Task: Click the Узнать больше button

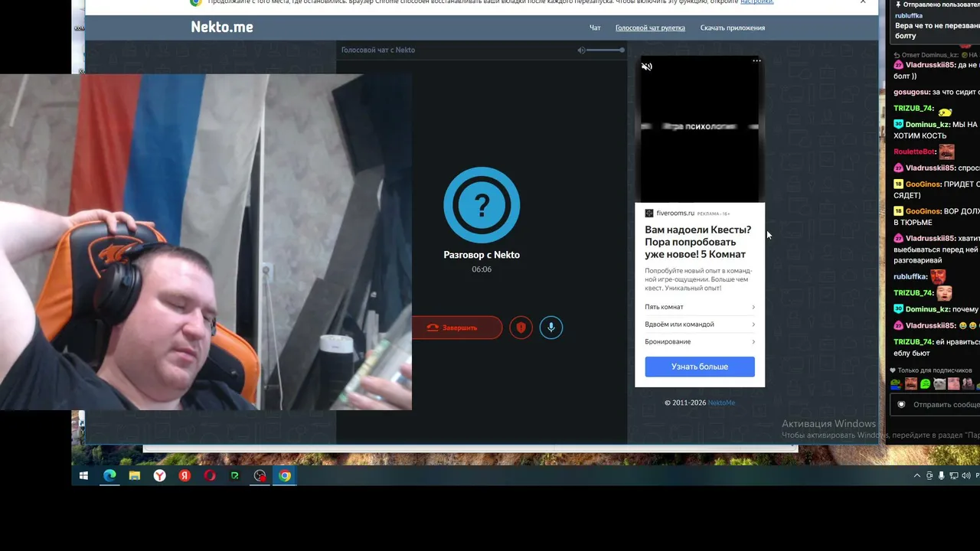Action: point(700,367)
